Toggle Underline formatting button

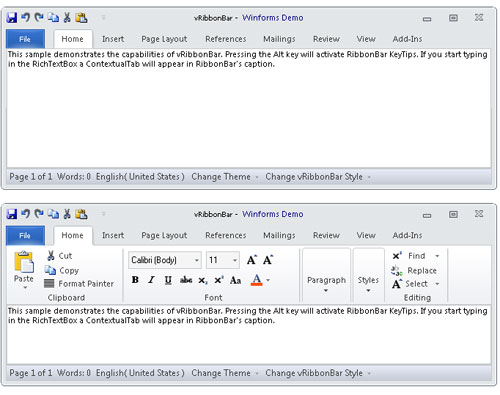pyautogui.click(x=168, y=280)
